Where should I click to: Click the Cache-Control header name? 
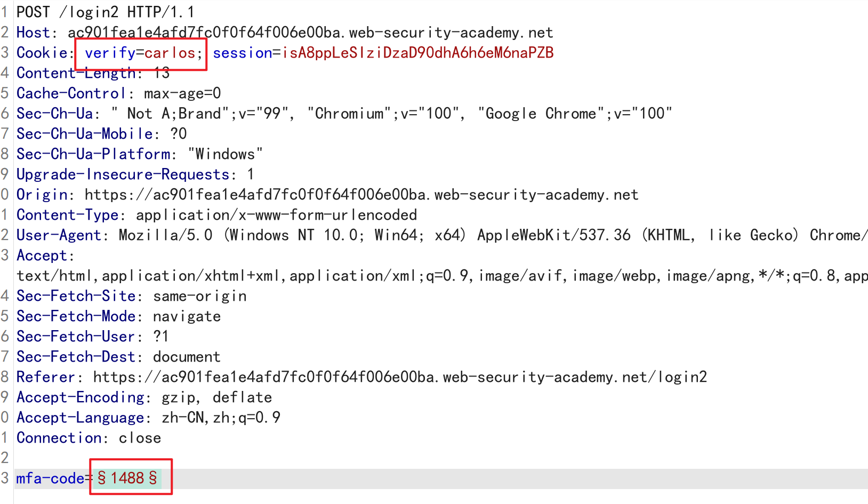tap(71, 93)
